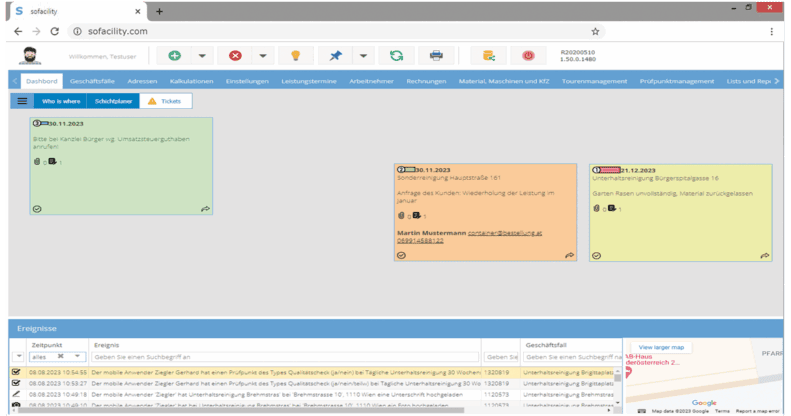Click comment icon on orange ticket
Viewport: 791px width, 416px height.
click(417, 215)
